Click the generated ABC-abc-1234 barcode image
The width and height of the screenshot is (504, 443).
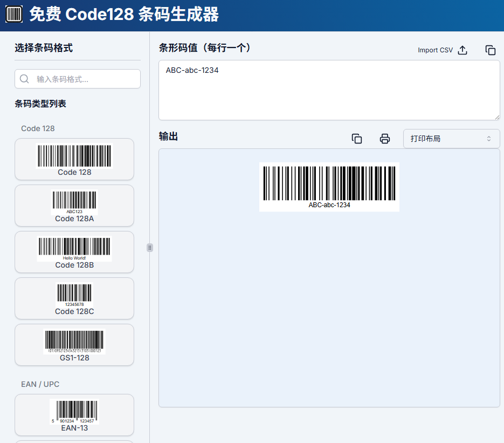pyautogui.click(x=329, y=187)
